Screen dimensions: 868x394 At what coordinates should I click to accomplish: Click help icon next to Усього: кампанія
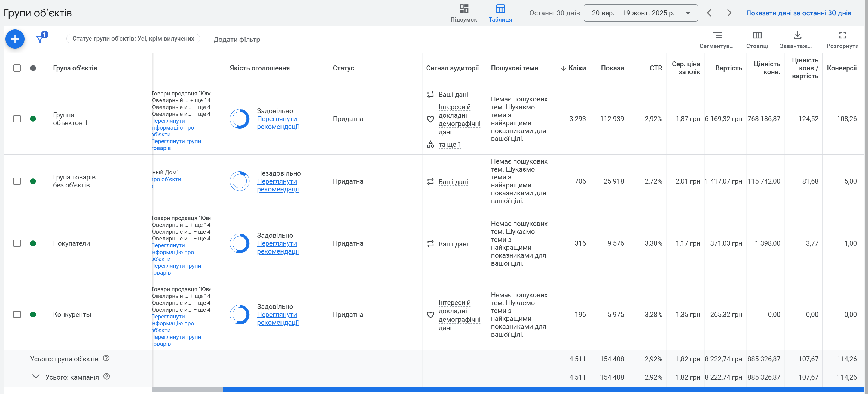click(x=106, y=377)
